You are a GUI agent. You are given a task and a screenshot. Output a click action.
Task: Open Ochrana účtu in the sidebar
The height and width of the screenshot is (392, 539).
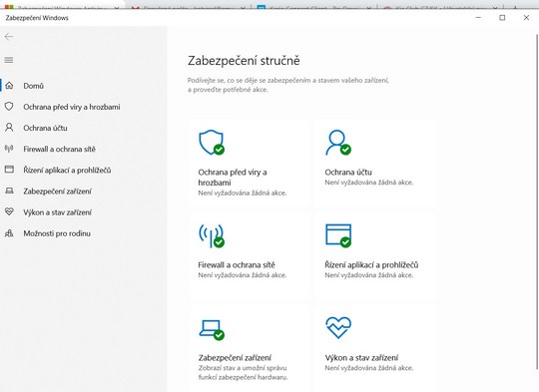[x=45, y=128]
